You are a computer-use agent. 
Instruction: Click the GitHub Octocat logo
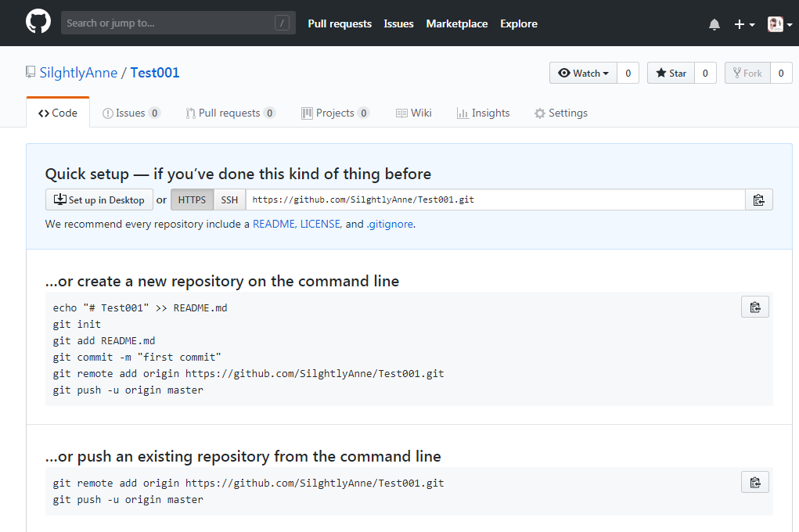pos(38,23)
